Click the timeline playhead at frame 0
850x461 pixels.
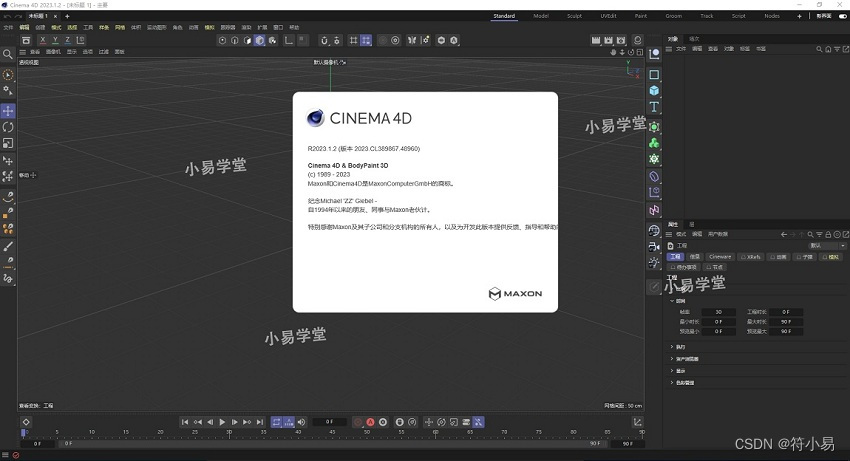(23, 433)
